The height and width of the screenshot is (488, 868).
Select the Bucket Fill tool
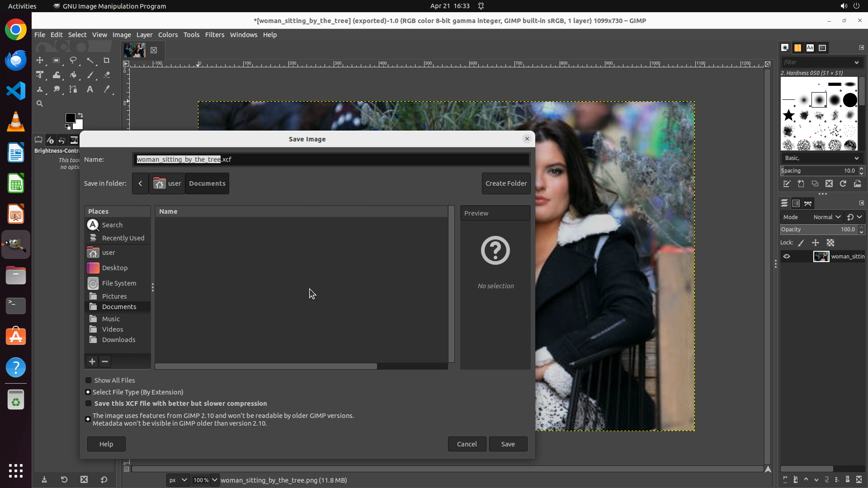[73, 75]
